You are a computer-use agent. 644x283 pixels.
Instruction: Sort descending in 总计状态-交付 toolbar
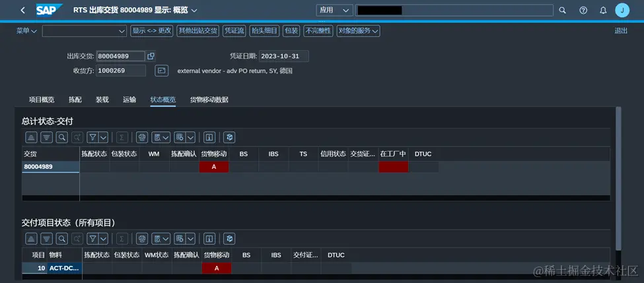tap(46, 137)
